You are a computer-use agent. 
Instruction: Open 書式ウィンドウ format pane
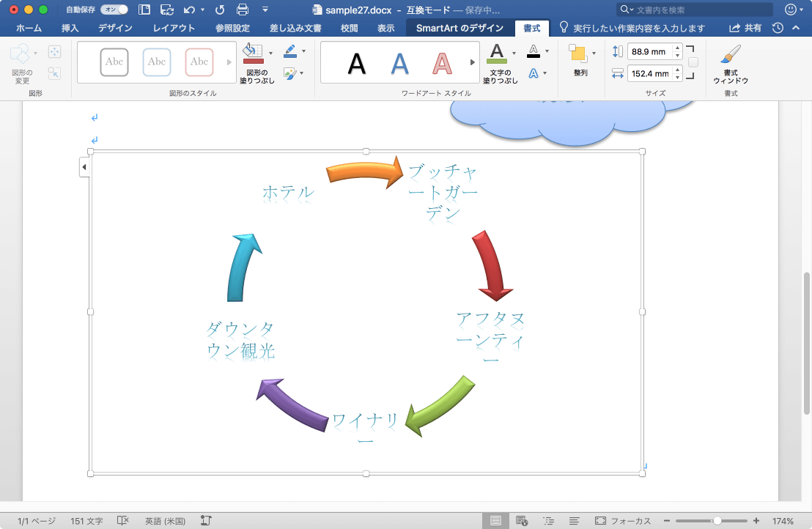[731, 64]
